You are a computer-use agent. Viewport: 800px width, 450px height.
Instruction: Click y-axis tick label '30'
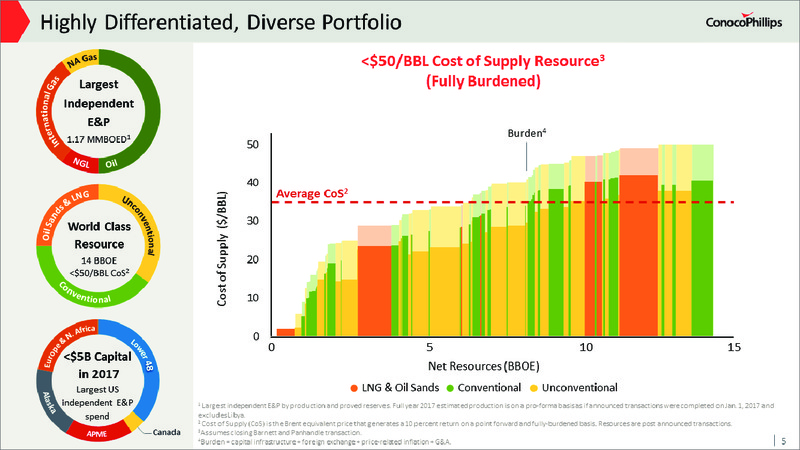point(253,221)
